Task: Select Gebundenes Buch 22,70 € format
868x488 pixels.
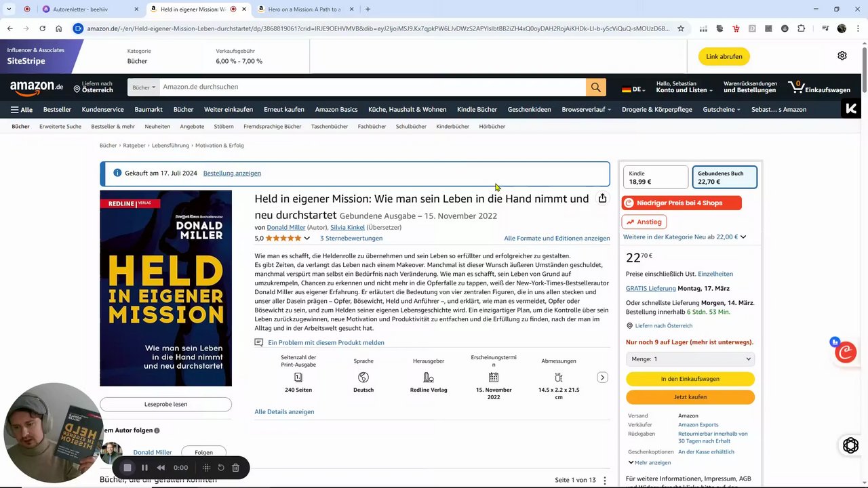Action: (724, 178)
